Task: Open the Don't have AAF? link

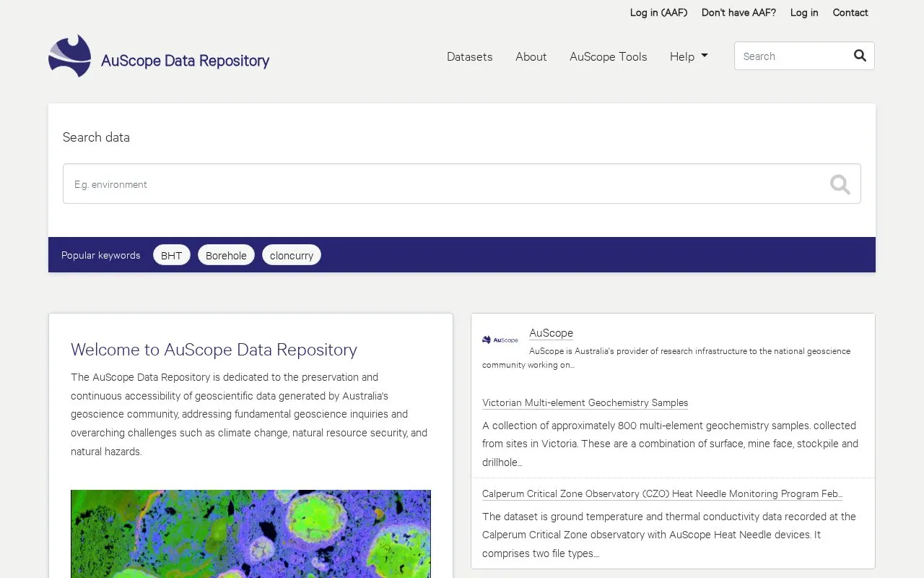Action: pos(738,12)
